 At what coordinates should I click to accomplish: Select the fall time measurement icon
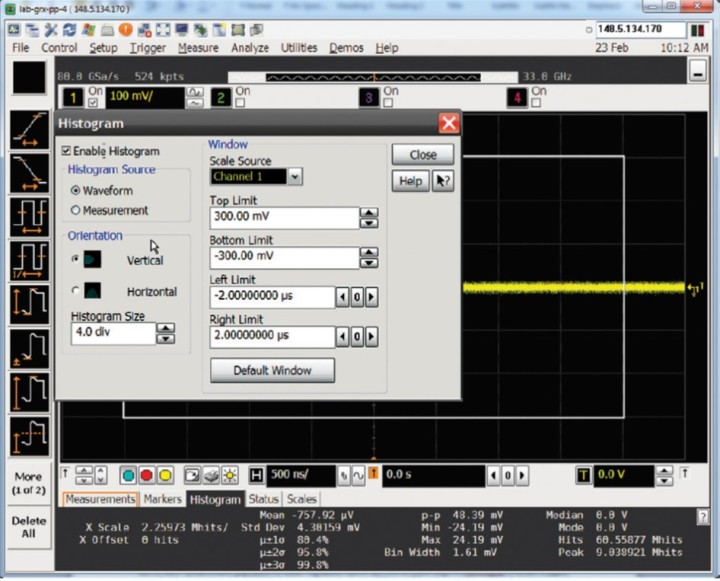pyautogui.click(x=29, y=173)
